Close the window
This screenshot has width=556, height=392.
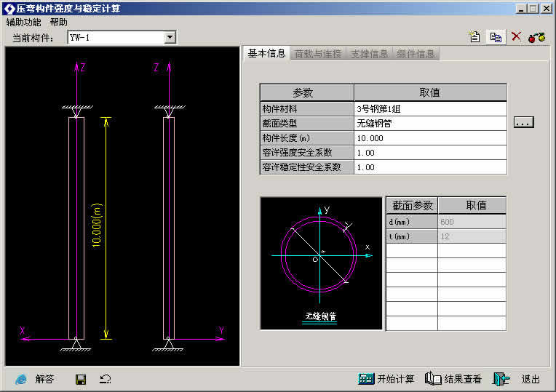coord(547,9)
